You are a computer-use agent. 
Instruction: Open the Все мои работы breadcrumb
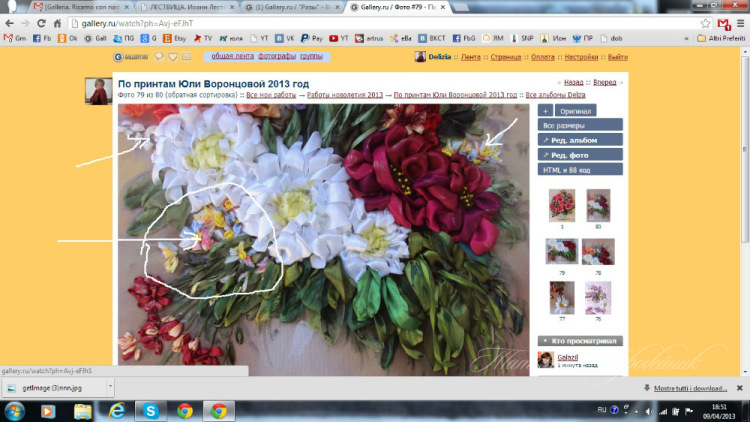[271, 95]
